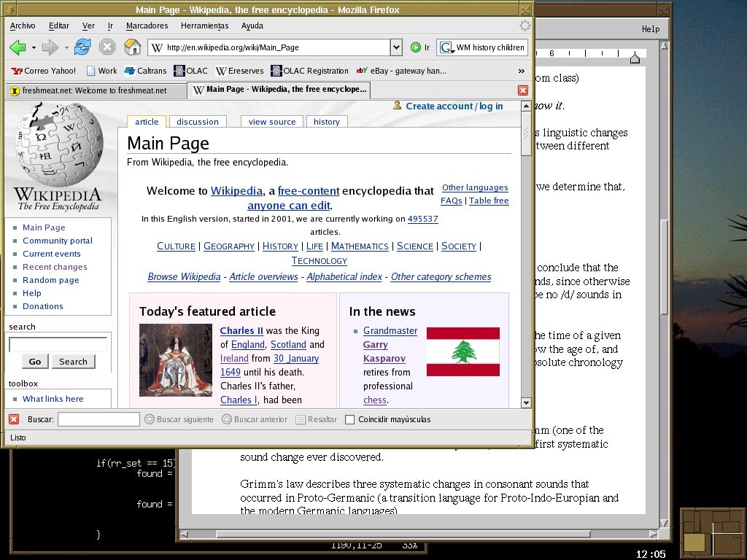Click the Wikipedia sidebar Go button
This screenshot has height=560, width=747.
(x=34, y=361)
